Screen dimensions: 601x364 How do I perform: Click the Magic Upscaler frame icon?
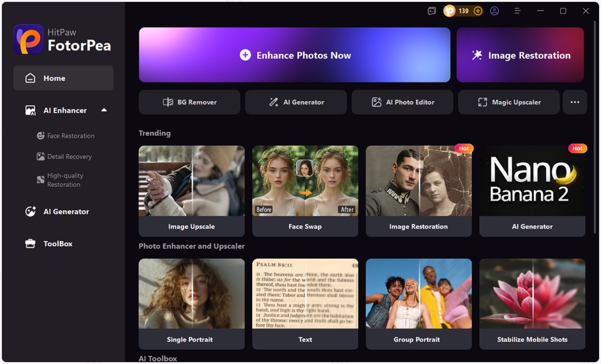click(483, 102)
